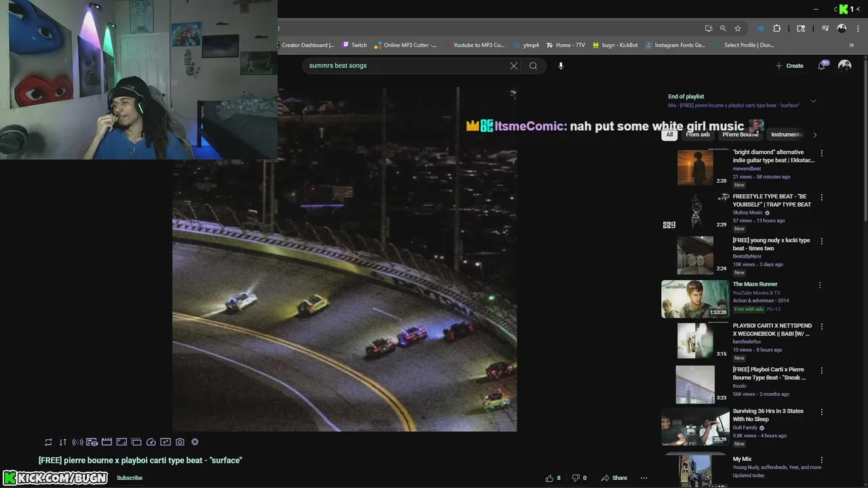Image resolution: width=868 pixels, height=488 pixels.
Task: Click the clapperboard cinema mode icon
Action: coord(106,442)
